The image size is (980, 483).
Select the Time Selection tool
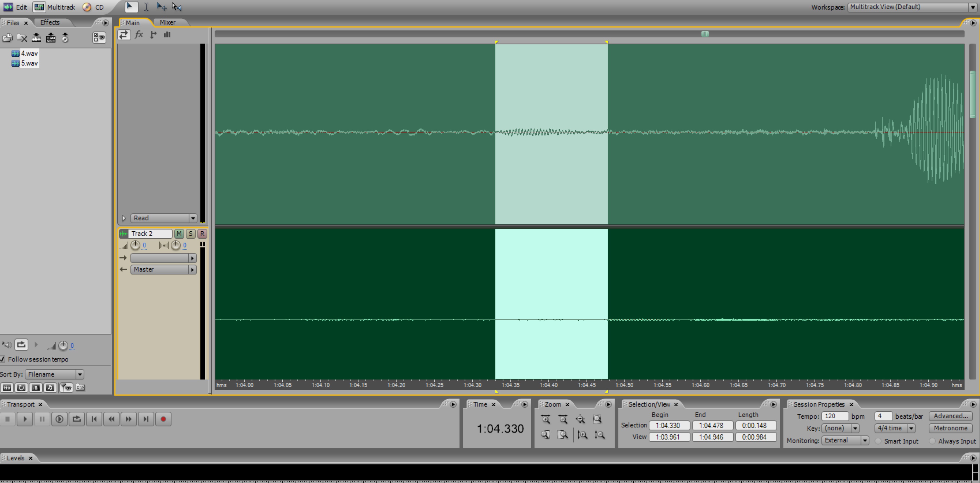click(146, 7)
